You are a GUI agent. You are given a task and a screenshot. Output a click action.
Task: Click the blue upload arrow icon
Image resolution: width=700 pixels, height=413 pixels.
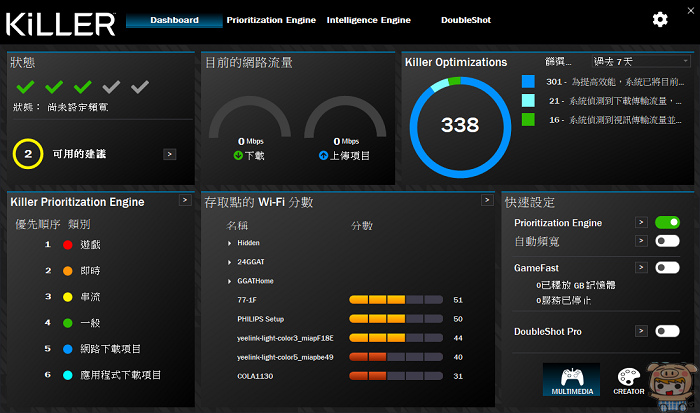pyautogui.click(x=323, y=156)
